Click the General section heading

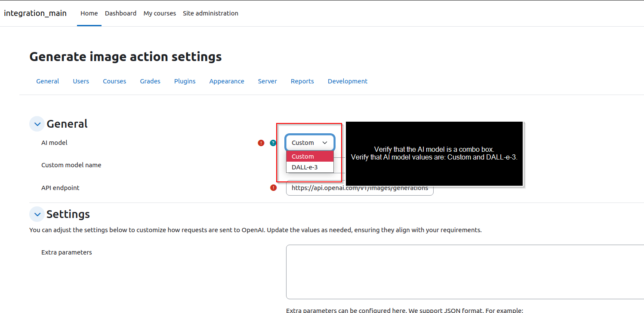click(x=67, y=124)
